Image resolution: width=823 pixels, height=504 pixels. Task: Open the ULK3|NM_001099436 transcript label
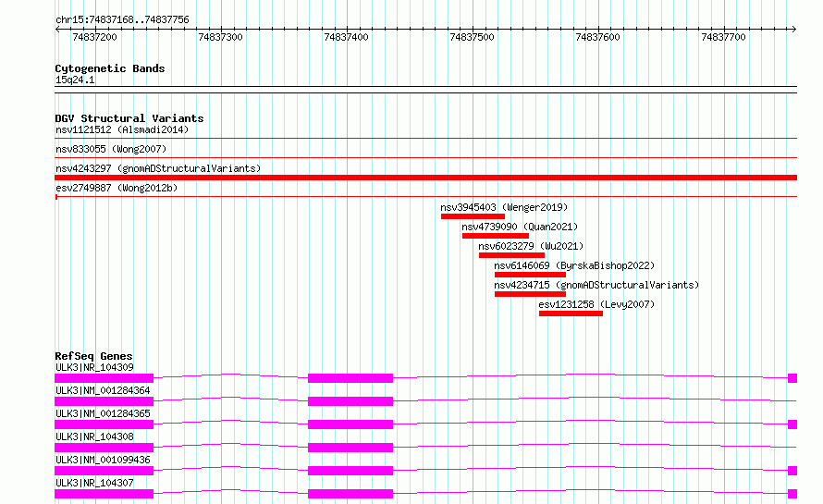(x=103, y=460)
